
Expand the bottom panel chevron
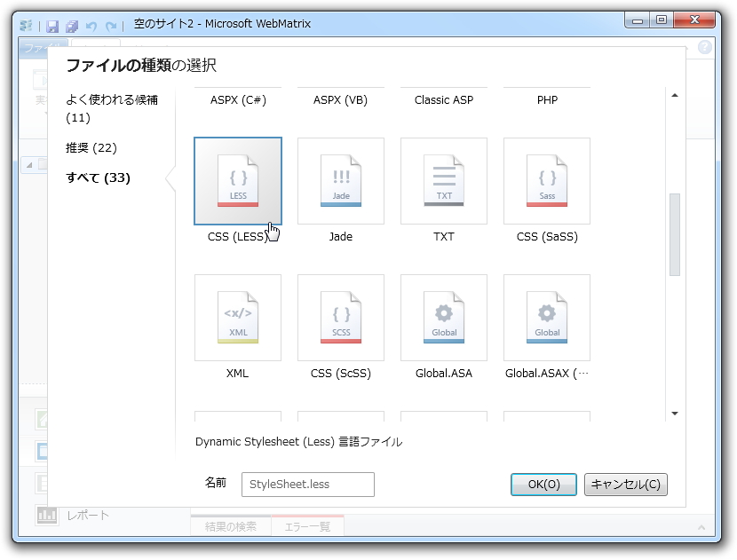click(701, 527)
